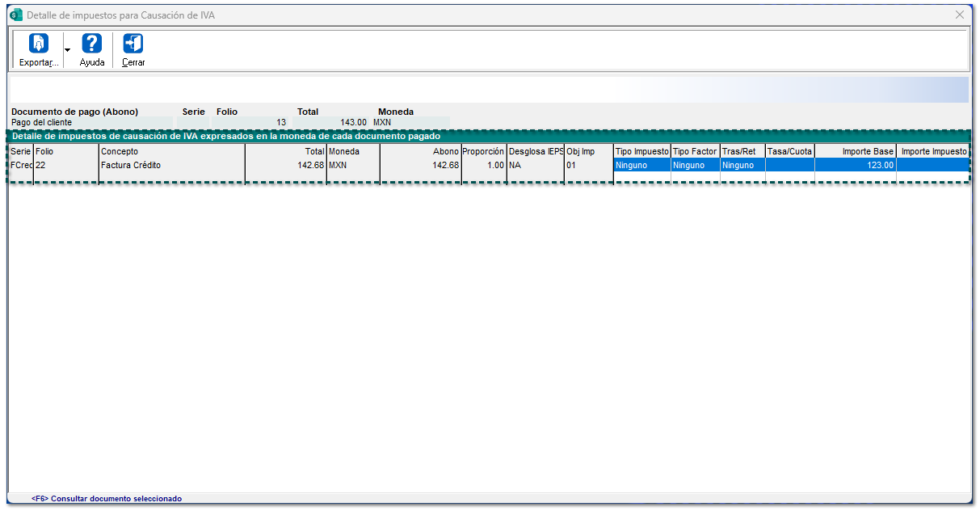Click the Importe Base column header
Image resolution: width=980 pixels, height=511 pixels.
pyautogui.click(x=855, y=151)
